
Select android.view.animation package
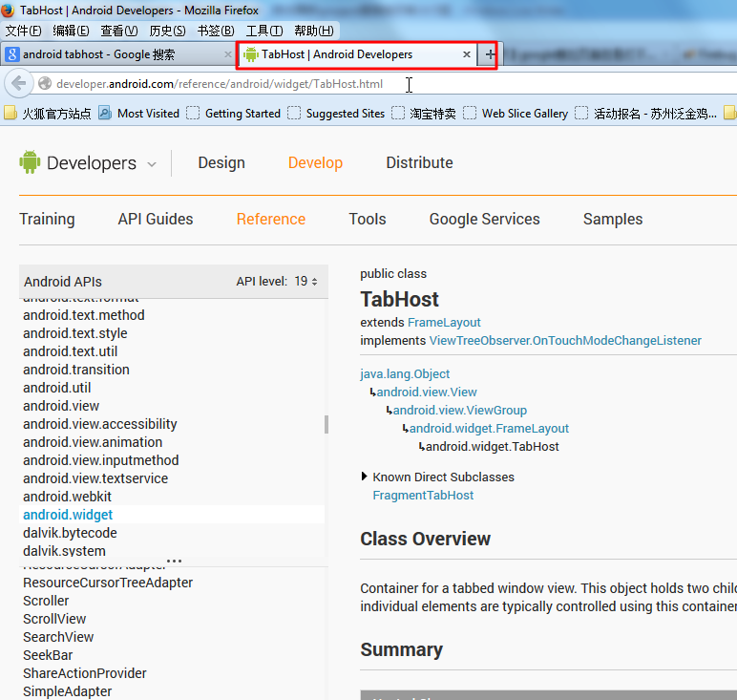click(93, 442)
